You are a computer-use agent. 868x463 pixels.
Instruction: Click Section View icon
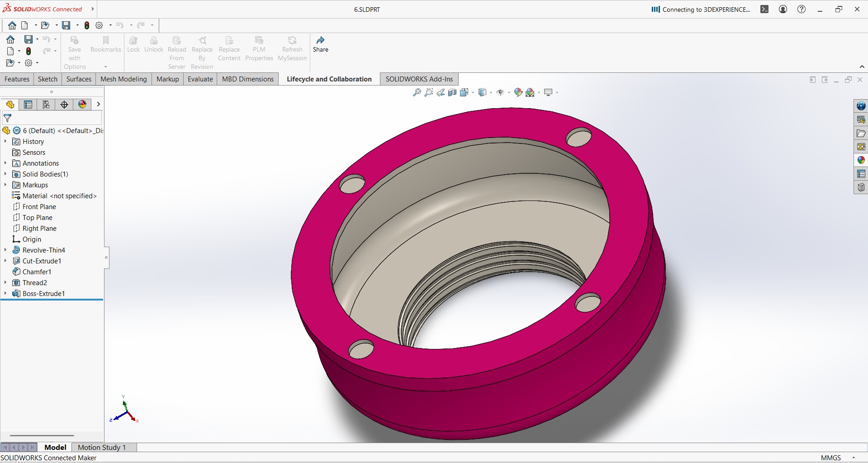[452, 92]
